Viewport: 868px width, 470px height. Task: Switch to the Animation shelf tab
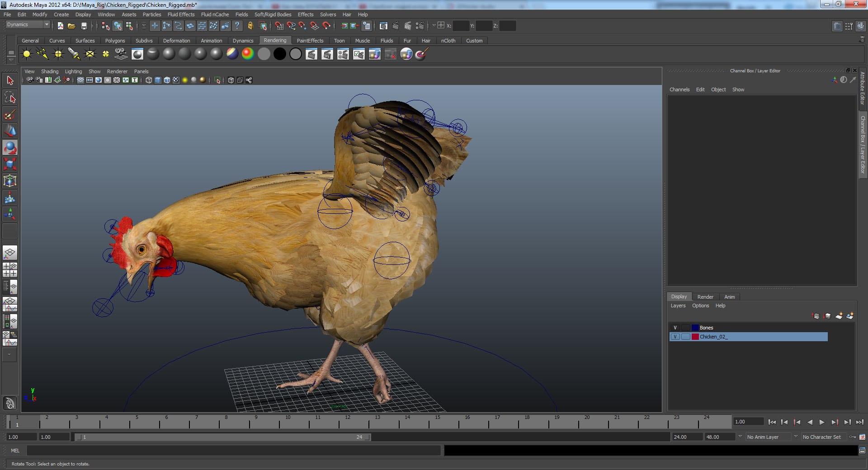tap(211, 41)
